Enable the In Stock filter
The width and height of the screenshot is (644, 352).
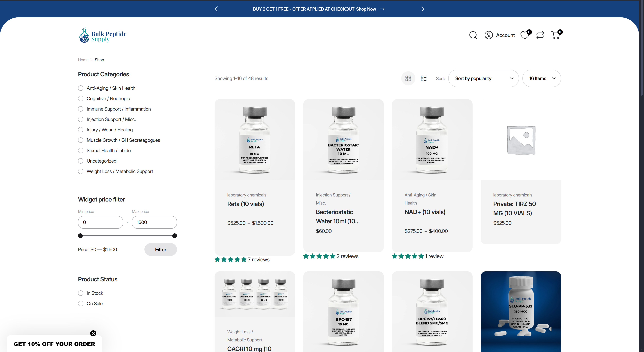pos(81,293)
